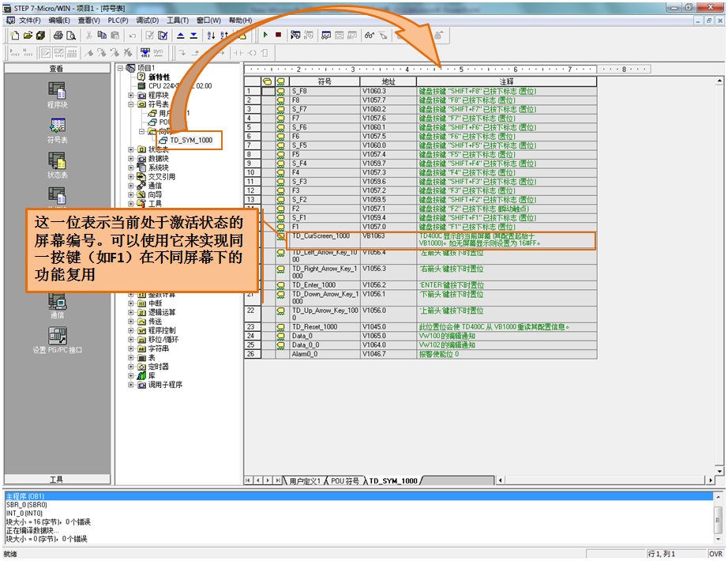
Task: Expand the 系统块 tree node
Action: pyautogui.click(x=131, y=168)
